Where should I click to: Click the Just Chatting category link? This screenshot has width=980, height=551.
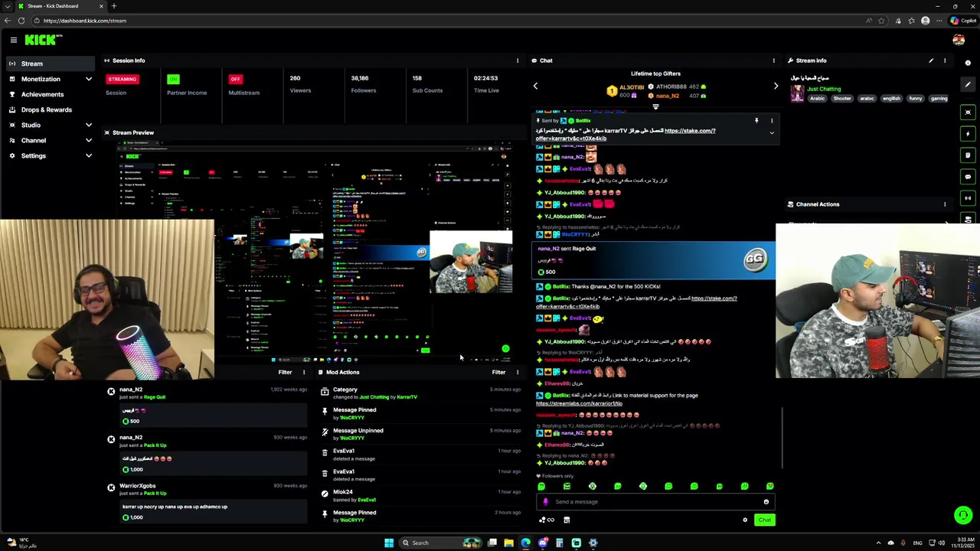pos(825,89)
